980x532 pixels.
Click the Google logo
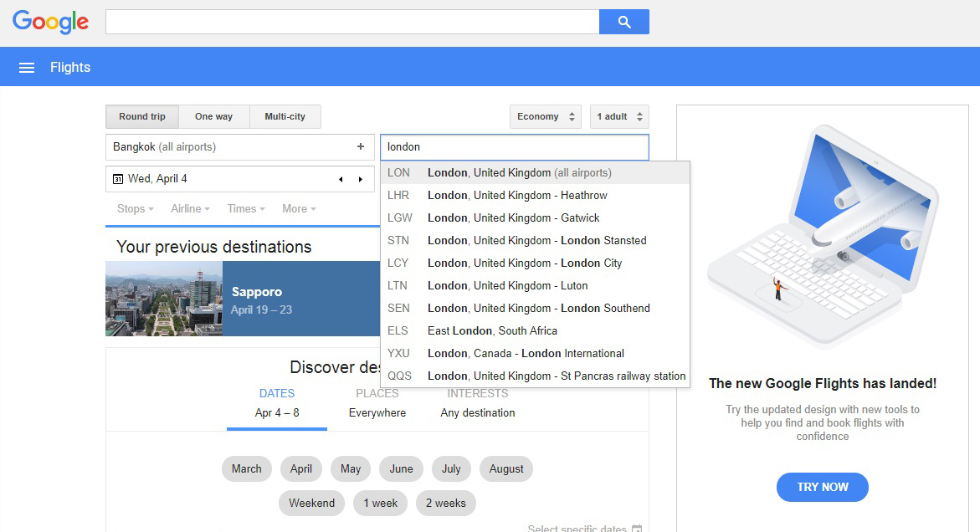click(50, 22)
